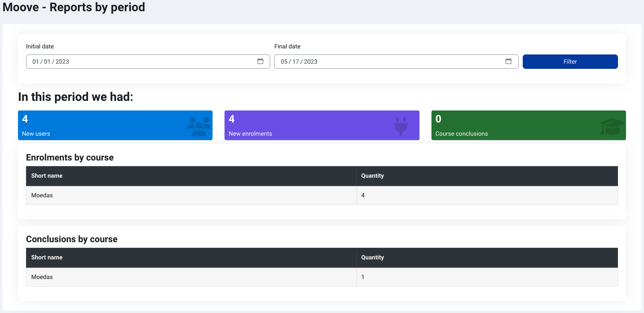Apply the date range with Filter button
The height and width of the screenshot is (313, 644).
(570, 62)
